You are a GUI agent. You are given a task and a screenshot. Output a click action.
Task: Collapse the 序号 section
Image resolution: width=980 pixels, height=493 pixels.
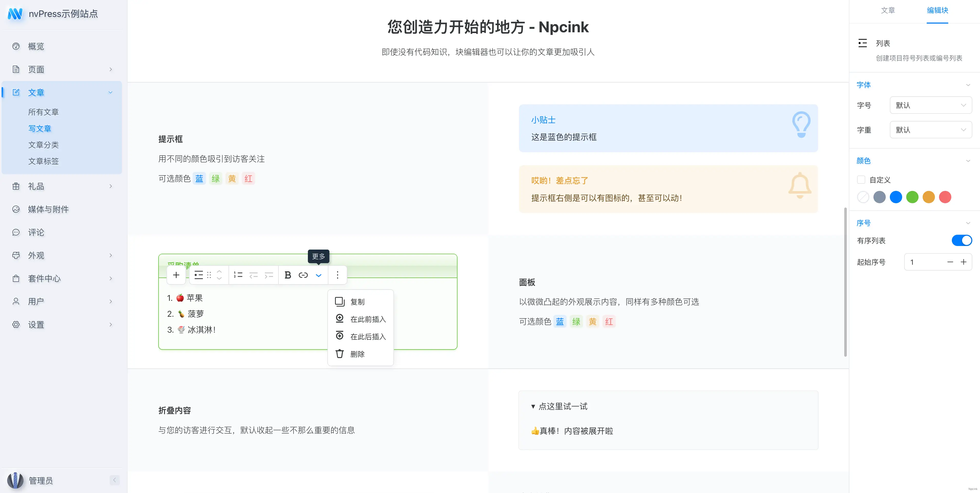pos(968,223)
